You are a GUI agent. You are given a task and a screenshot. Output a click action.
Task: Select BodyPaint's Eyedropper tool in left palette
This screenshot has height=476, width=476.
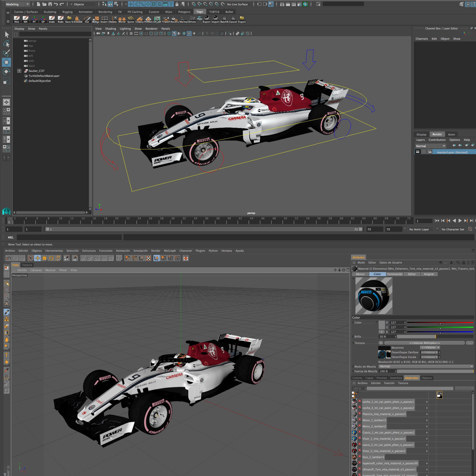(7, 370)
